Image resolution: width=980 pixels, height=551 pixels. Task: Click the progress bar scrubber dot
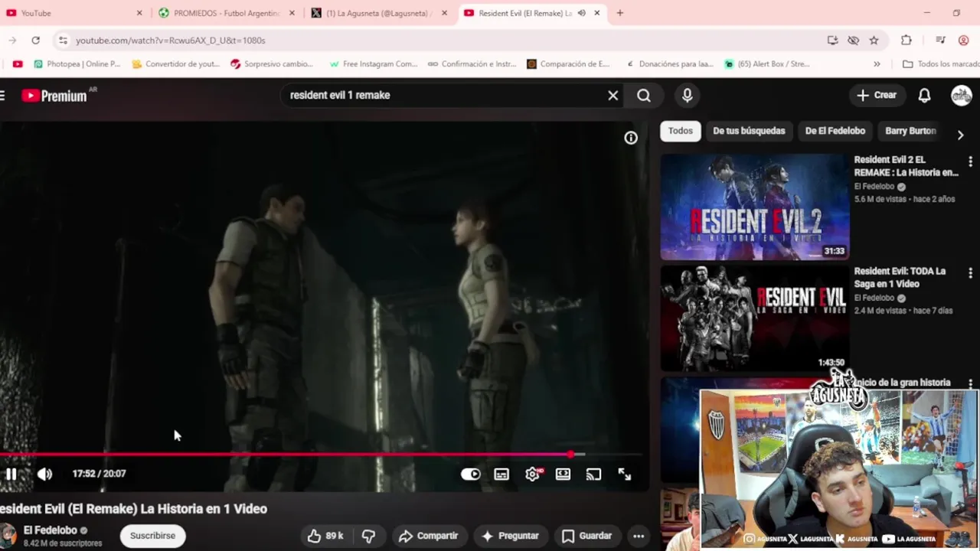[x=570, y=455]
